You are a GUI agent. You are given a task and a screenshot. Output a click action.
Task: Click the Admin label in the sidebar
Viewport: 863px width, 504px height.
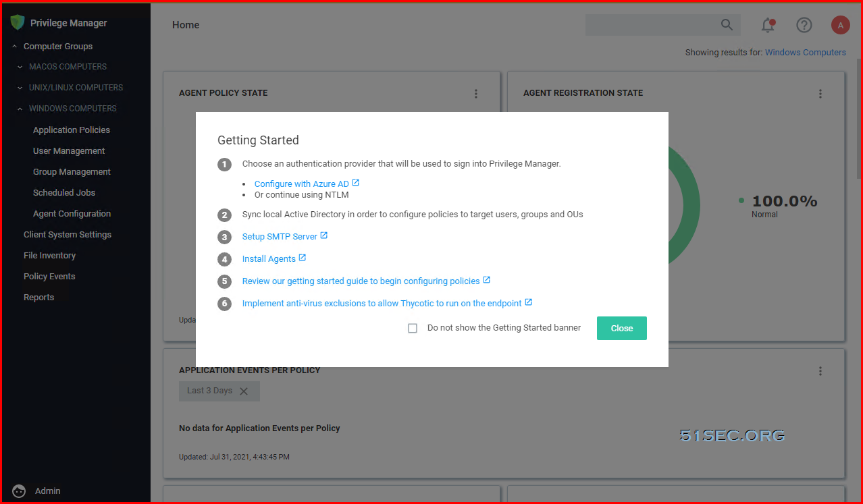tap(48, 491)
